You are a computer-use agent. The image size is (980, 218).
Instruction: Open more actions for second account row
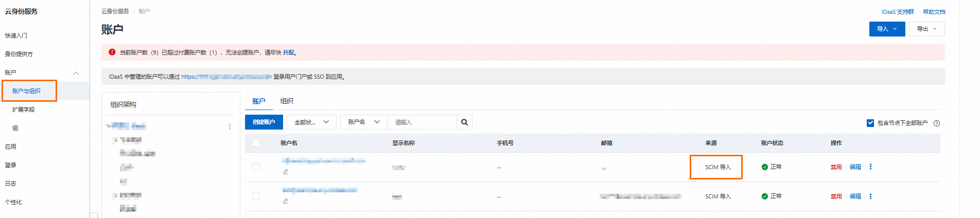point(870,196)
